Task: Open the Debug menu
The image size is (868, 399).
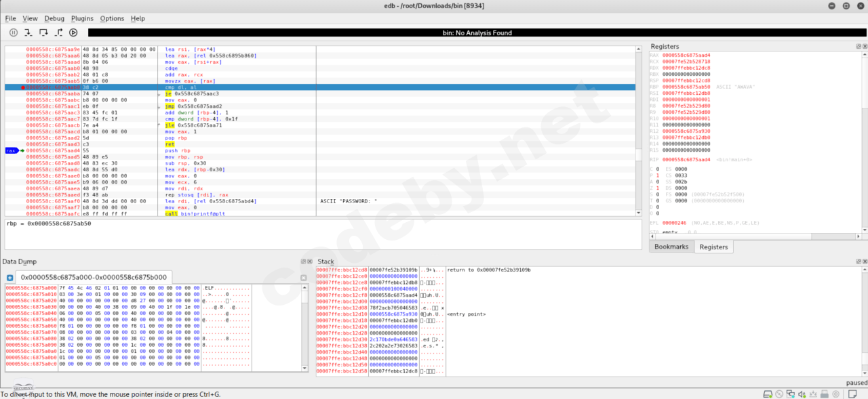Action: (x=54, y=18)
